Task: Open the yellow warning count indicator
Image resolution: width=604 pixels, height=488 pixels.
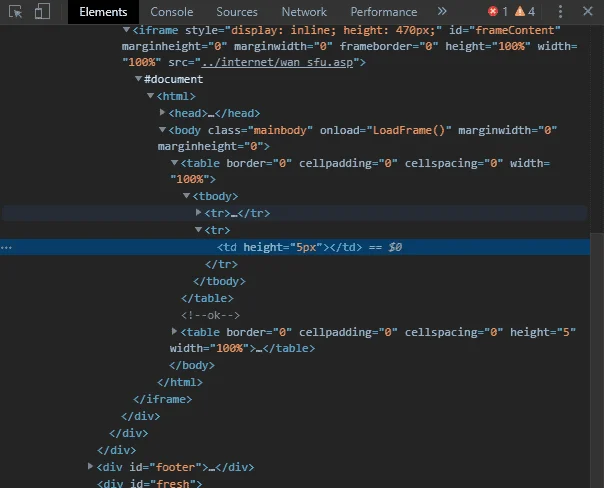Action: pos(525,12)
